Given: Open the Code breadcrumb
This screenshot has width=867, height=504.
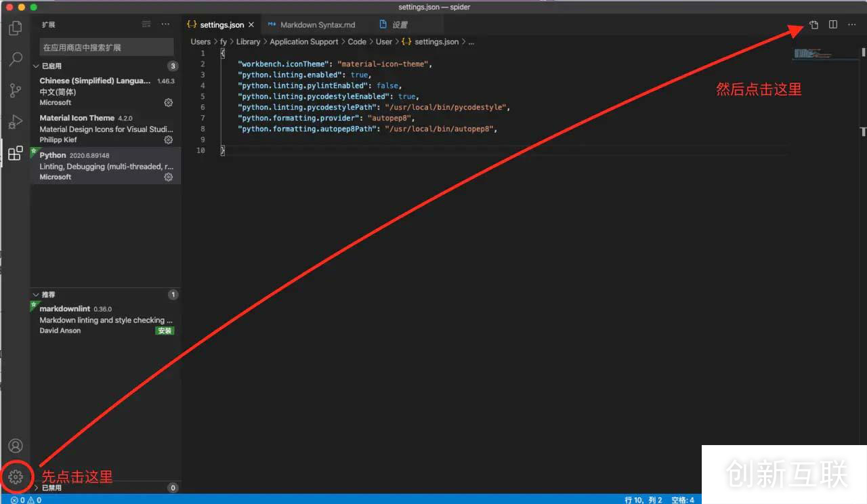Looking at the screenshot, I should coord(357,42).
